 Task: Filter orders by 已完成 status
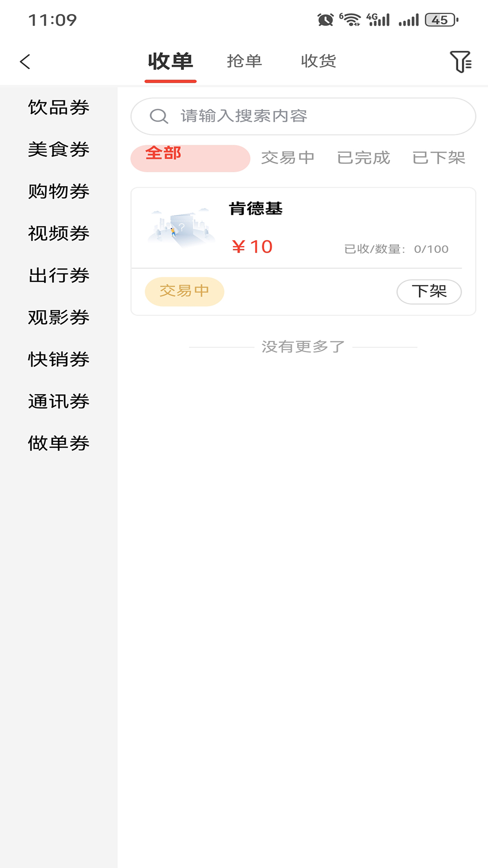(x=363, y=158)
